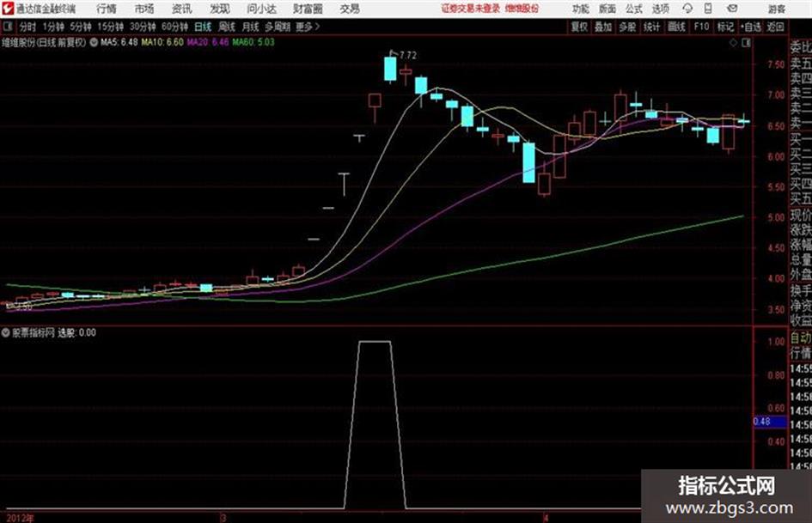Click the 7.72 high price marker

pyautogui.click(x=407, y=55)
